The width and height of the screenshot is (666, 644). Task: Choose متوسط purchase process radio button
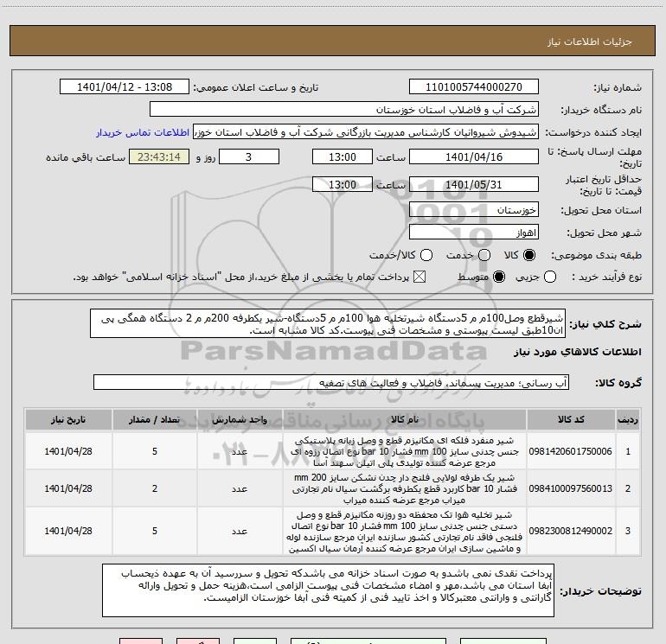point(499,277)
